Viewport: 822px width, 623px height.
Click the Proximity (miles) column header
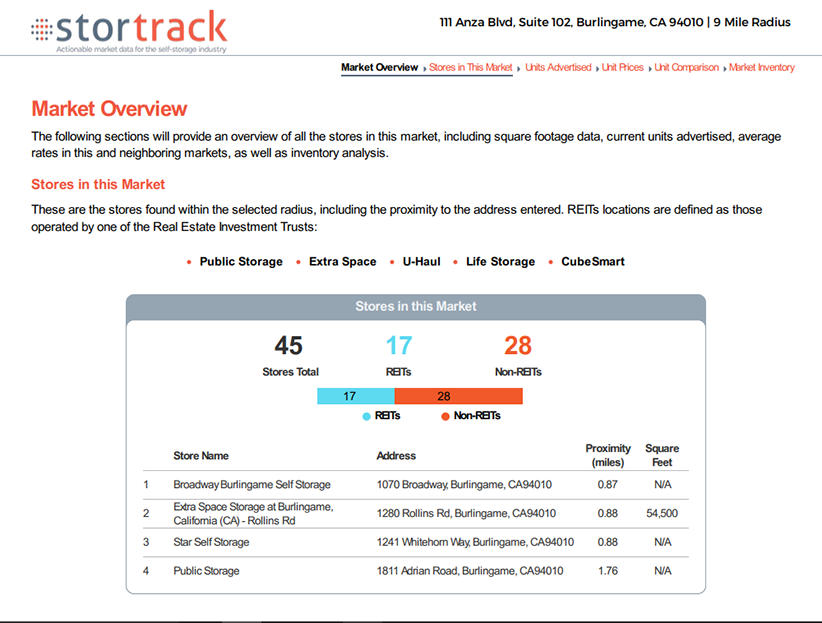[x=608, y=455]
